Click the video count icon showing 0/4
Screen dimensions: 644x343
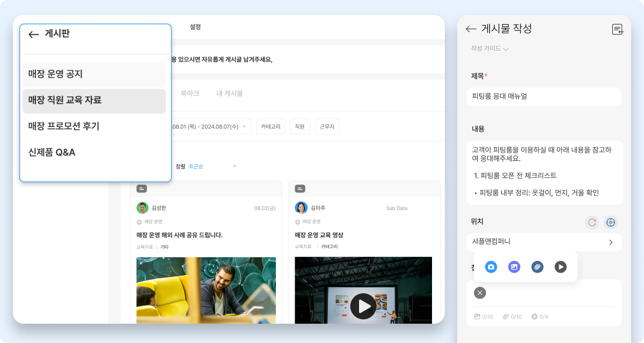click(535, 317)
